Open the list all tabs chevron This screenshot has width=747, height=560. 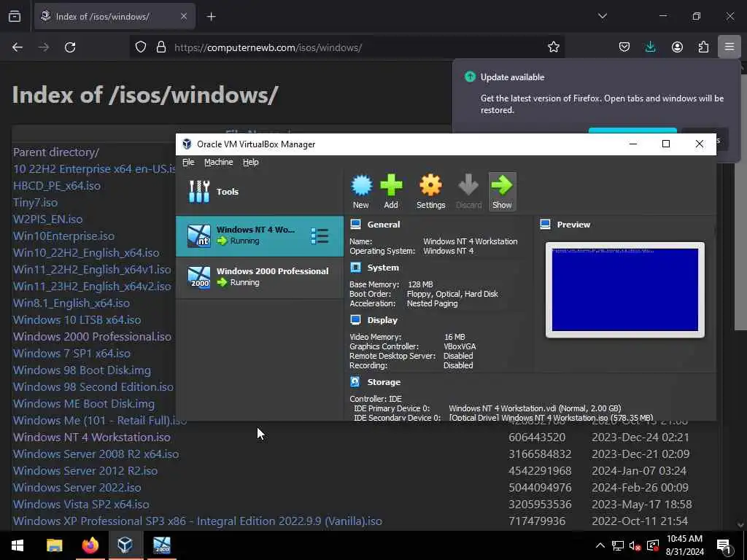602,16
